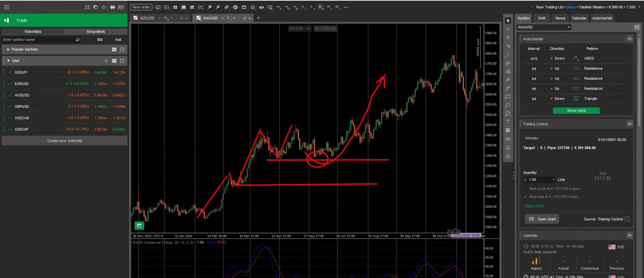The height and width of the screenshot is (278, 644).
Task: Open price alerts bell icon
Action: pyautogui.click(x=508, y=148)
